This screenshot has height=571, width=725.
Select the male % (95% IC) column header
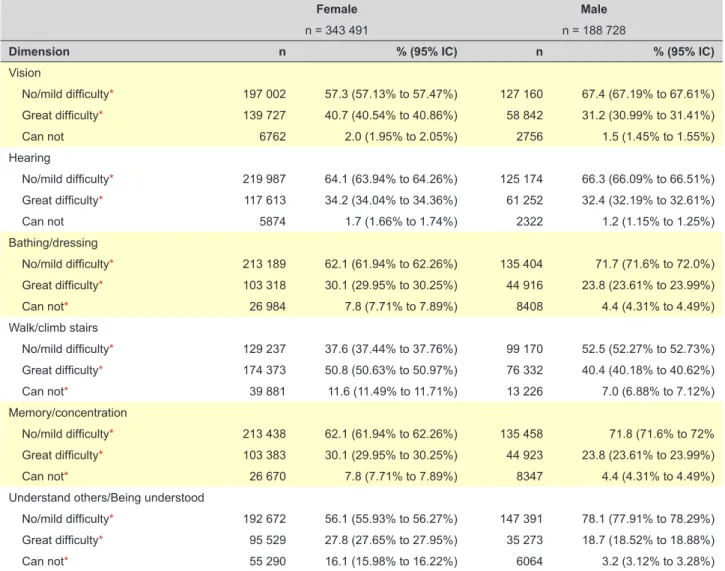[684, 51]
